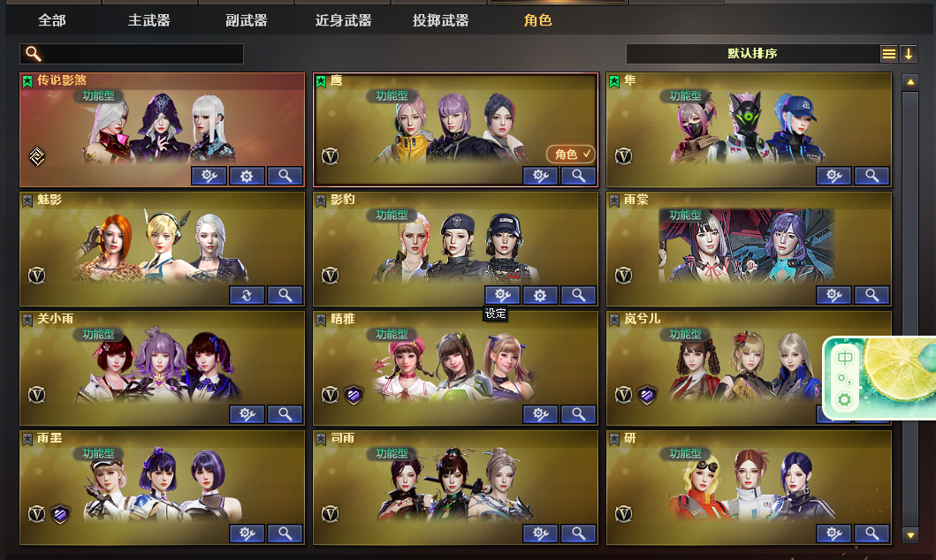Click the scrollbar down arrow
Viewport: 936px width, 560px height.
(x=910, y=535)
